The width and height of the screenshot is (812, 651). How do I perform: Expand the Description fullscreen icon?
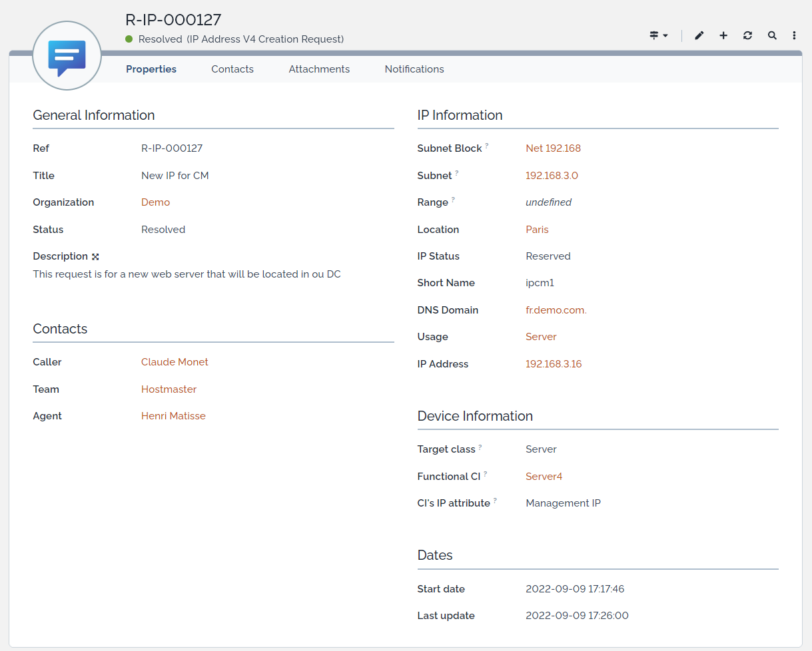click(x=95, y=257)
